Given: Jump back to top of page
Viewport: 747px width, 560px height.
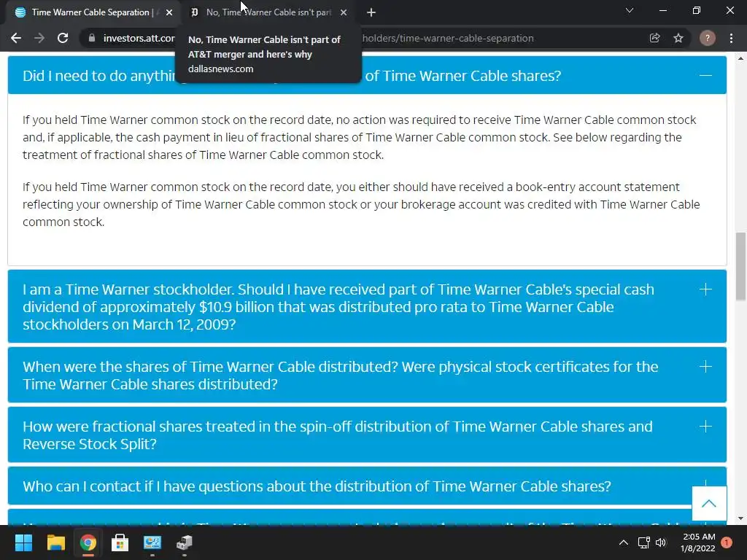Looking at the screenshot, I should pyautogui.click(x=709, y=503).
